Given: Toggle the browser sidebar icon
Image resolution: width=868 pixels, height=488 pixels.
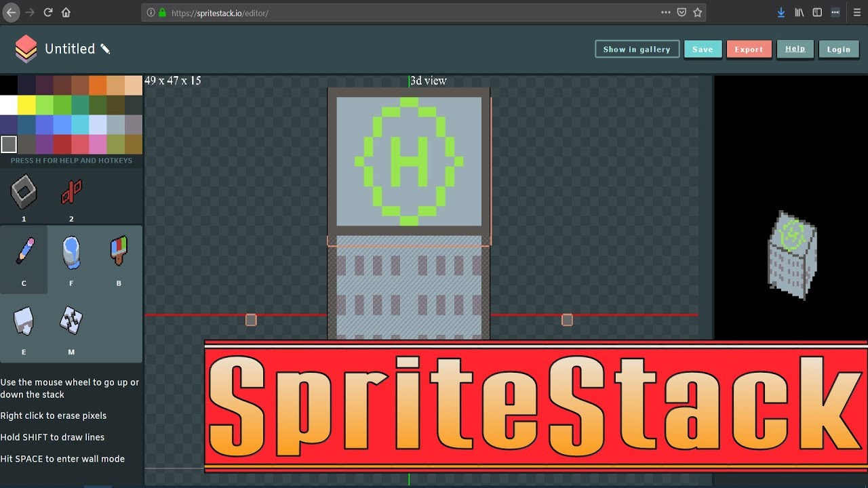Looking at the screenshot, I should pyautogui.click(x=817, y=12).
